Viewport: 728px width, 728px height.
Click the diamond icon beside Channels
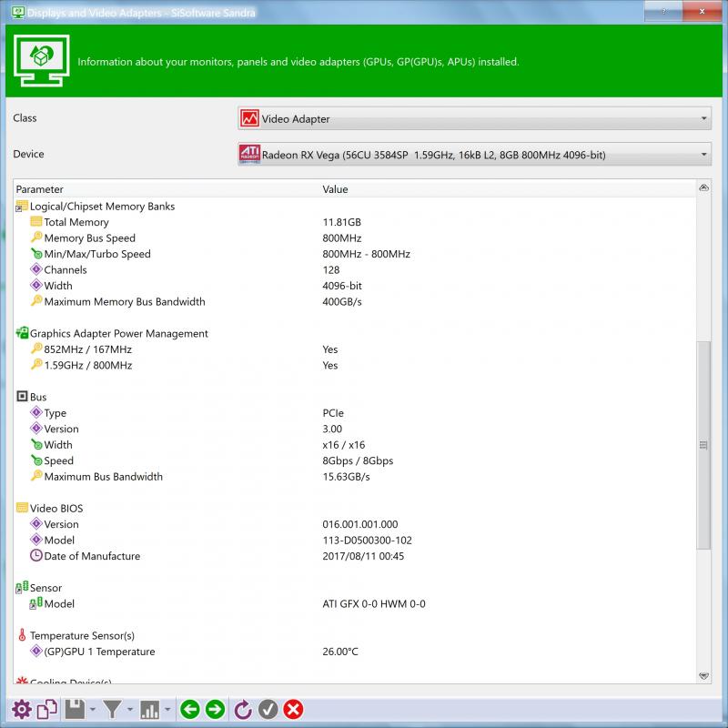[x=36, y=269]
